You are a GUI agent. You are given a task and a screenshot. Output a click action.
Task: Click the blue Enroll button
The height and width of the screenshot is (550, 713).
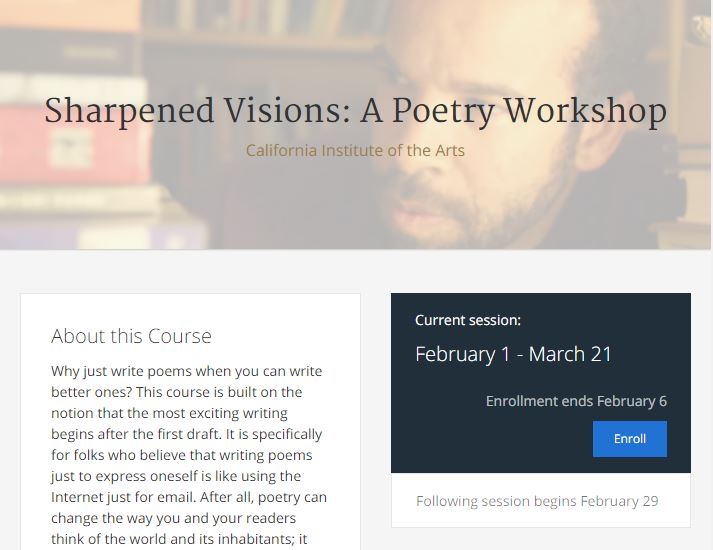pyautogui.click(x=629, y=439)
